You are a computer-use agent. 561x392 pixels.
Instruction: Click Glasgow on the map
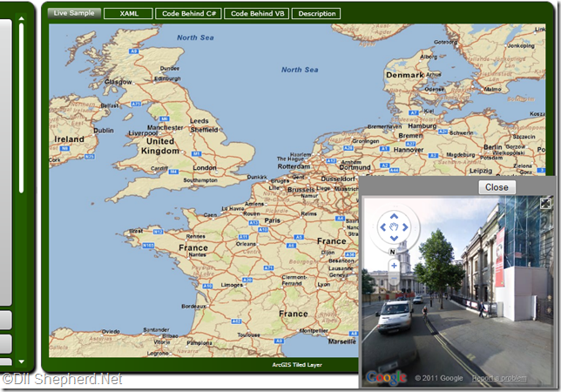pyautogui.click(x=118, y=82)
